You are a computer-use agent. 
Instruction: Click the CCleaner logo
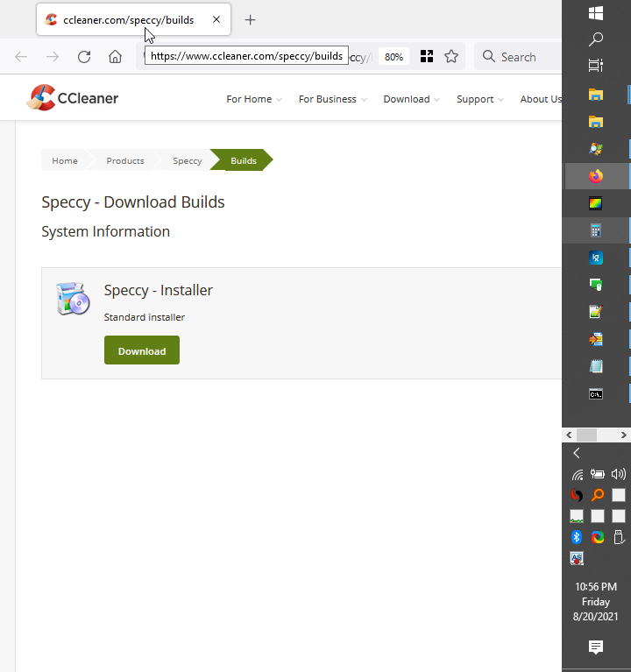click(x=73, y=98)
